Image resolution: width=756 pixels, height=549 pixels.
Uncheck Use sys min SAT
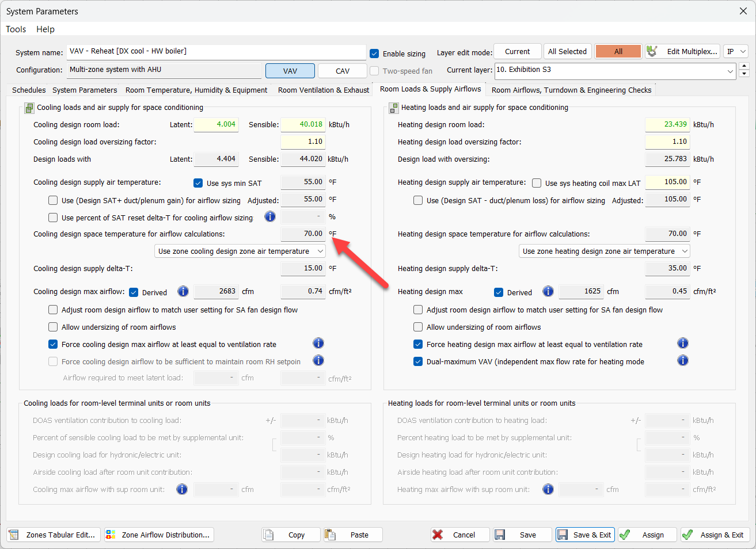click(x=198, y=183)
